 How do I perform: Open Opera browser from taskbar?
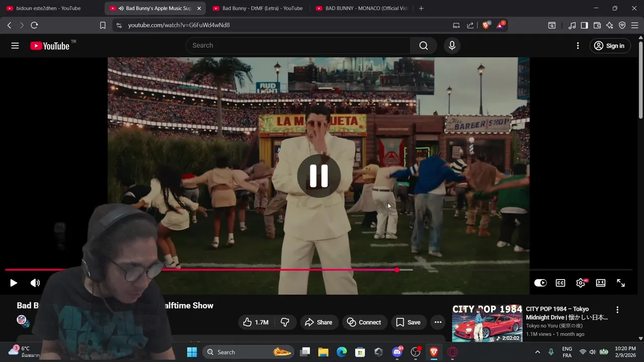(452, 352)
